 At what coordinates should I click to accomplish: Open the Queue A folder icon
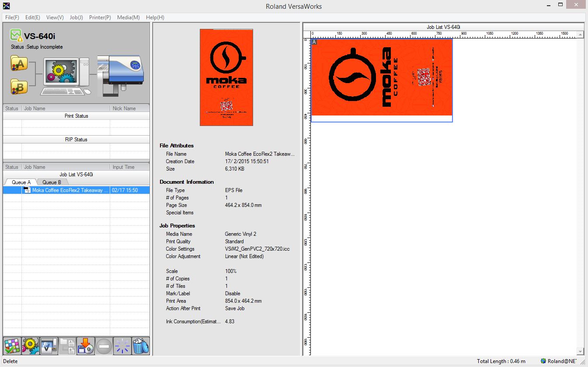click(x=19, y=64)
